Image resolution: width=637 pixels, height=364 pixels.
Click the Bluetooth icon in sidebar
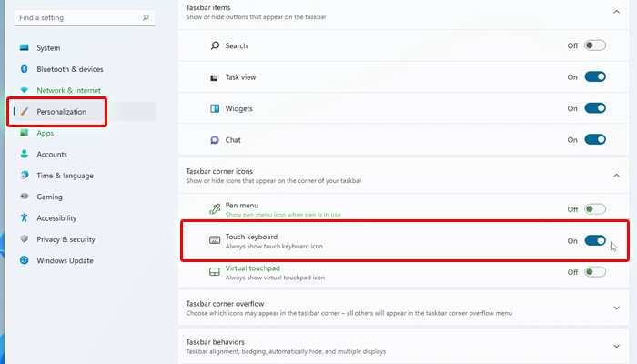24,68
